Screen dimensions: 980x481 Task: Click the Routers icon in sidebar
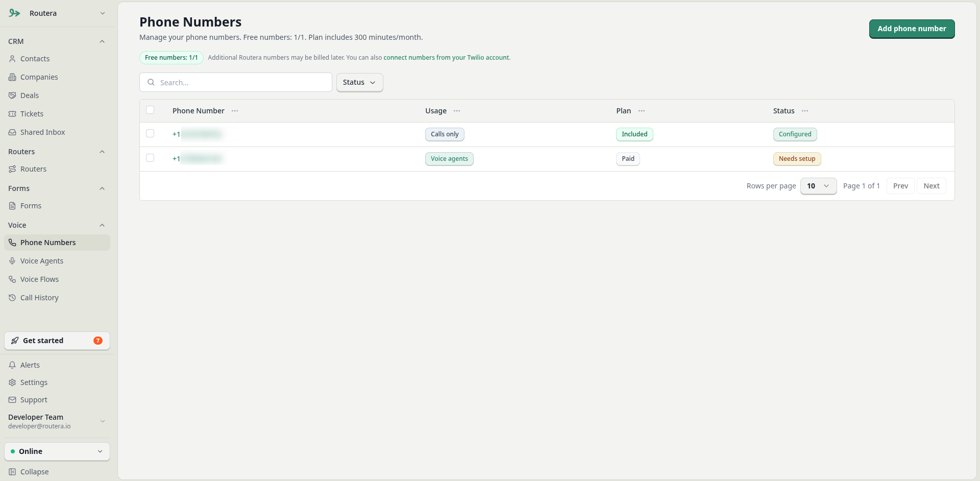click(12, 169)
